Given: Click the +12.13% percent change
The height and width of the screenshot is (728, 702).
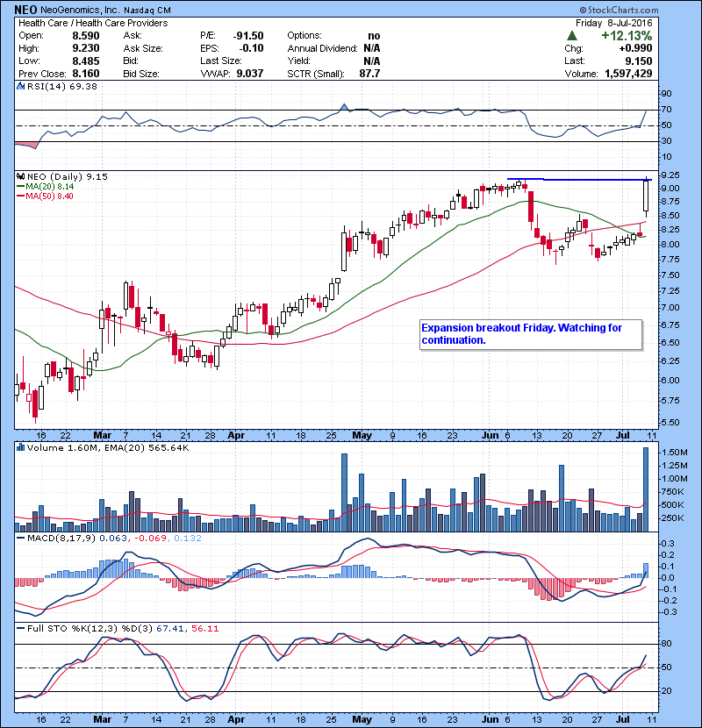Looking at the screenshot, I should point(627,36).
